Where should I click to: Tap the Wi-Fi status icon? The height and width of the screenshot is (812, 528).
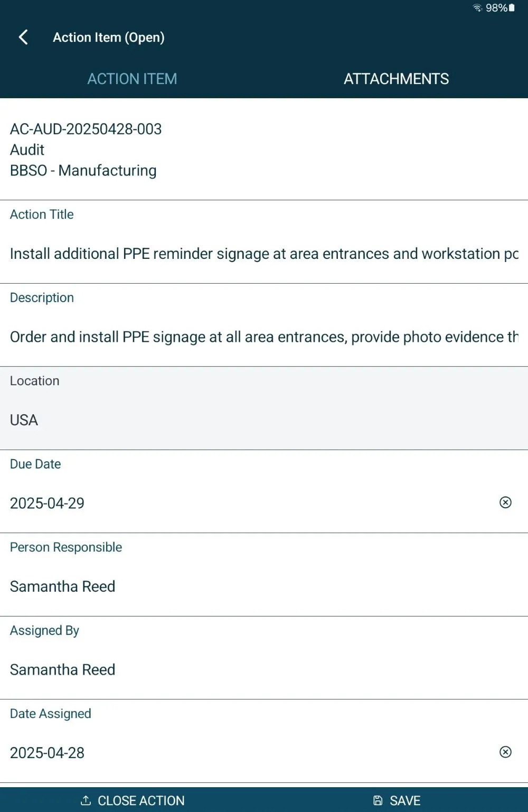click(477, 8)
